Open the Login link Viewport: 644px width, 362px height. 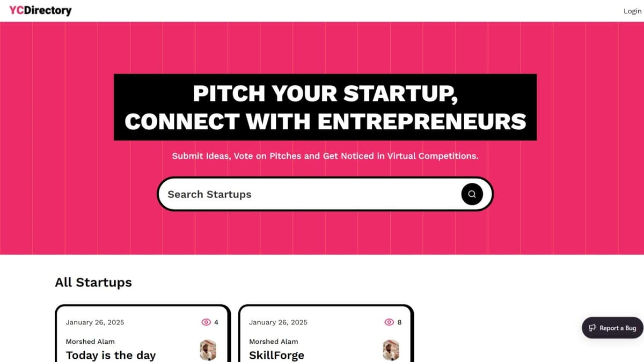pos(632,11)
